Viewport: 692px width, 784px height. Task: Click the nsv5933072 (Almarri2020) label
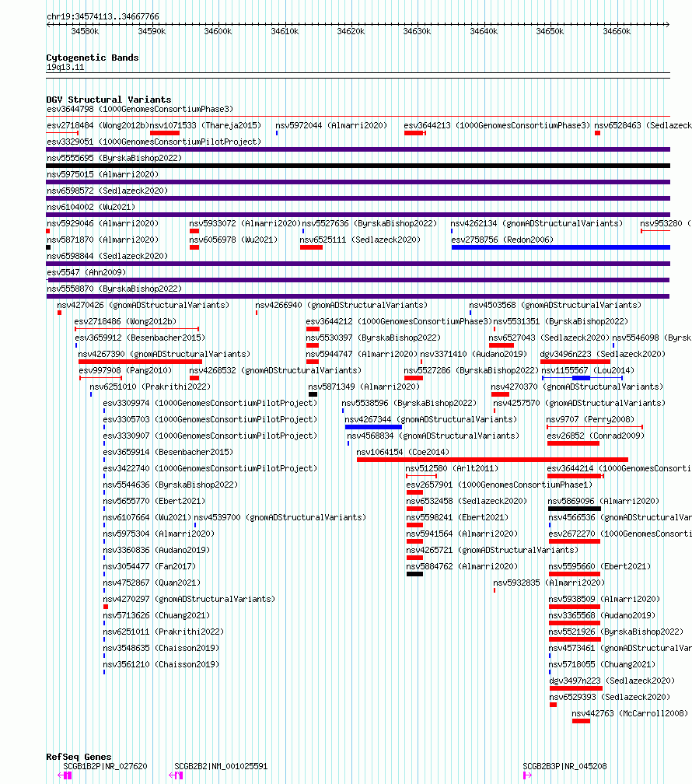[x=245, y=223]
